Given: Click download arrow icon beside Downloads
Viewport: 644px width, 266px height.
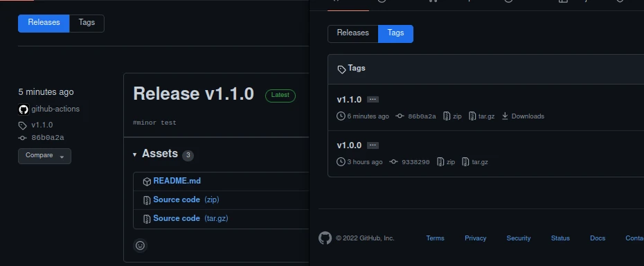Looking at the screenshot, I should [506, 116].
